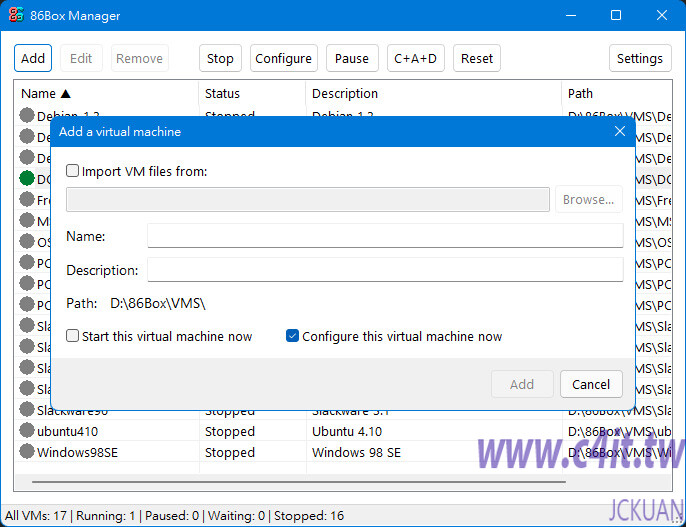Cancel the Add a virtual machine dialog

tap(591, 384)
